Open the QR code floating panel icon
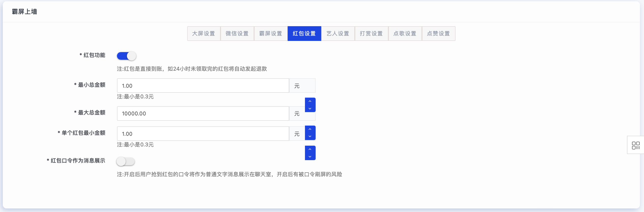 (x=636, y=145)
